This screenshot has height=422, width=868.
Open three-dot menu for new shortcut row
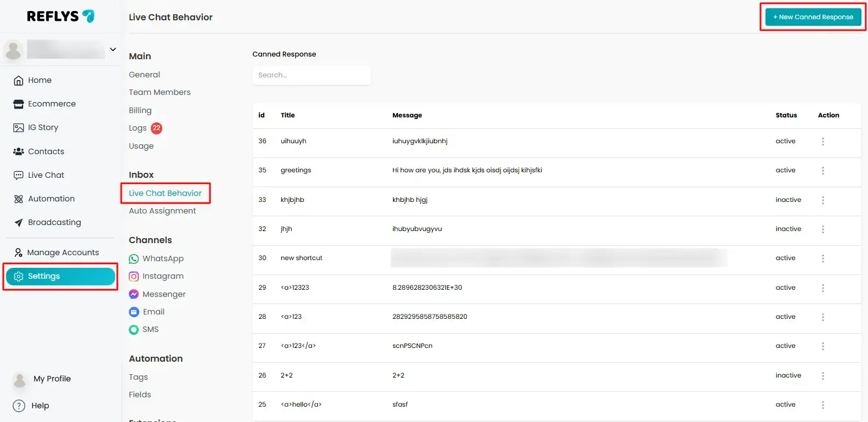(x=822, y=258)
